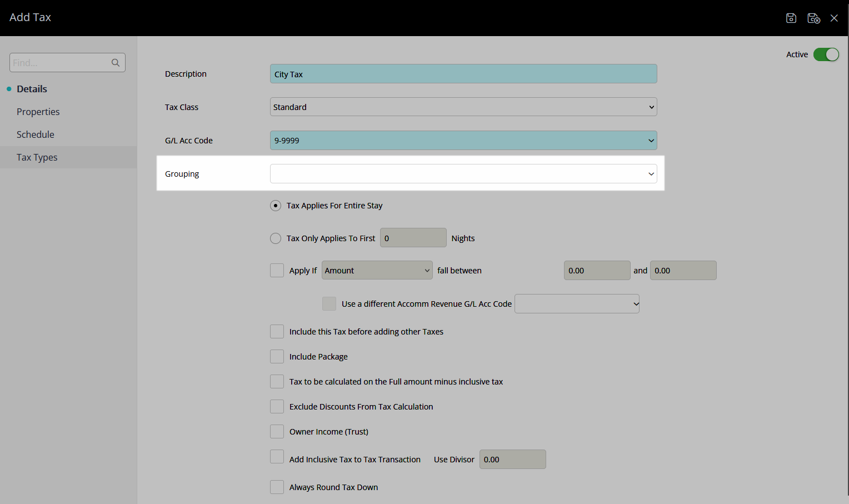The image size is (849, 504).
Task: Check Include this Tax before adding other Taxes
Action: click(277, 331)
